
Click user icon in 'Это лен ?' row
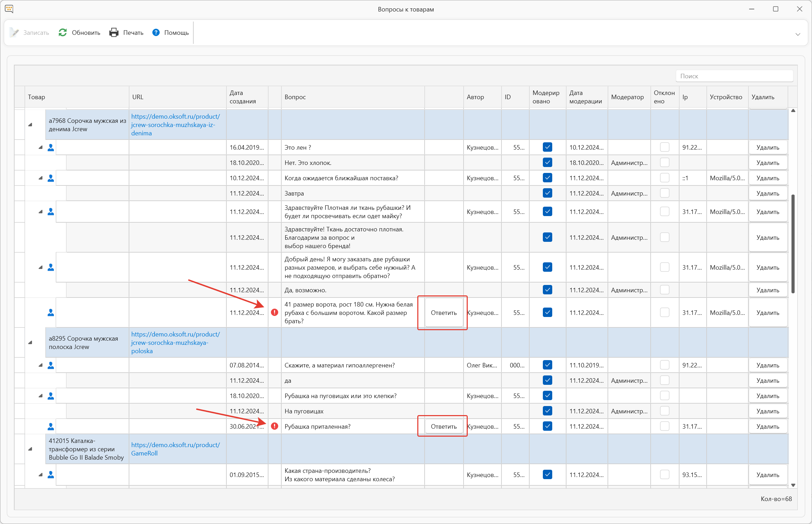click(x=51, y=148)
